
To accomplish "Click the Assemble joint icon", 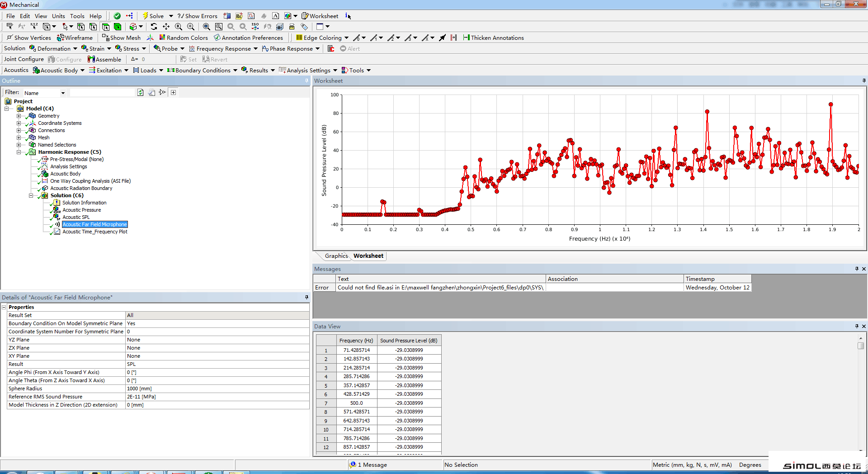I will pyautogui.click(x=104, y=59).
